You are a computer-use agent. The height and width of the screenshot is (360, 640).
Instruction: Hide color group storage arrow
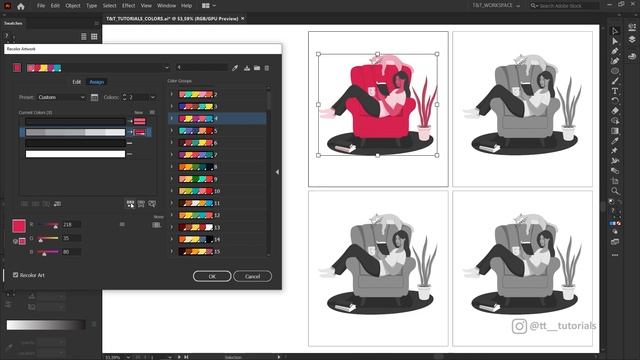pos(277,172)
